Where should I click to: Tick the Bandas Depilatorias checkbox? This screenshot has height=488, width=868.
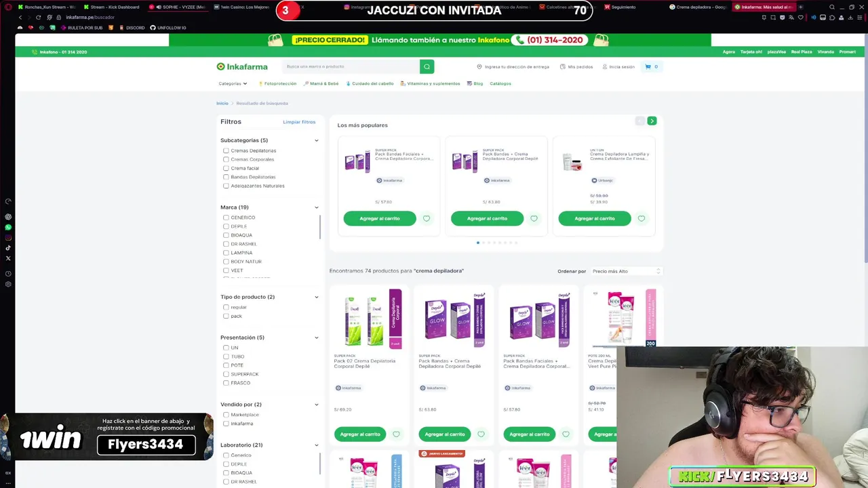pyautogui.click(x=226, y=177)
